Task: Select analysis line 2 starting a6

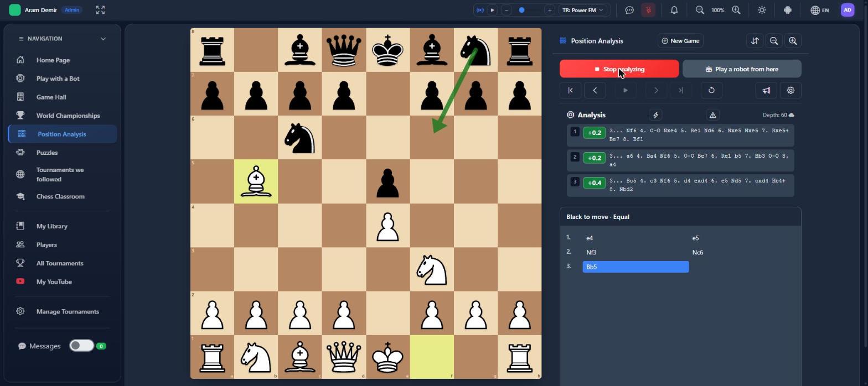Action: 680,160
